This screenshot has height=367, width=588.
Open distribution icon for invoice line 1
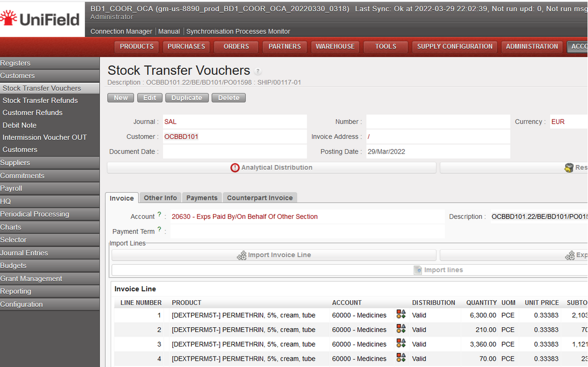[x=401, y=314]
